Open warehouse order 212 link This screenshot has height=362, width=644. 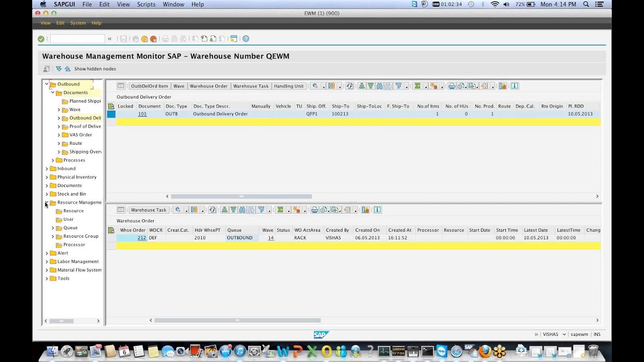(x=142, y=238)
